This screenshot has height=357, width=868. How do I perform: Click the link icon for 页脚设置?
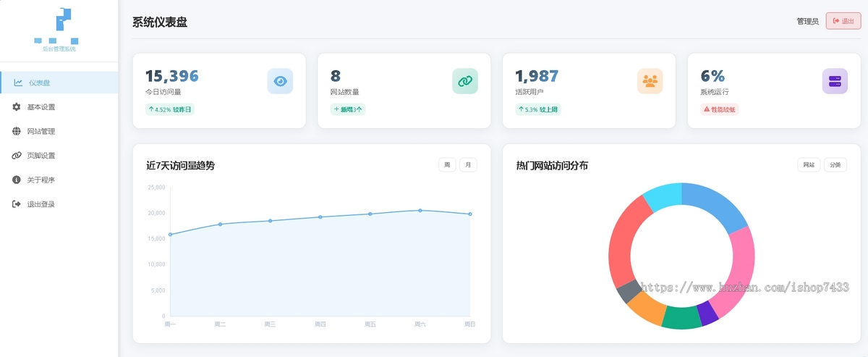[x=17, y=156]
